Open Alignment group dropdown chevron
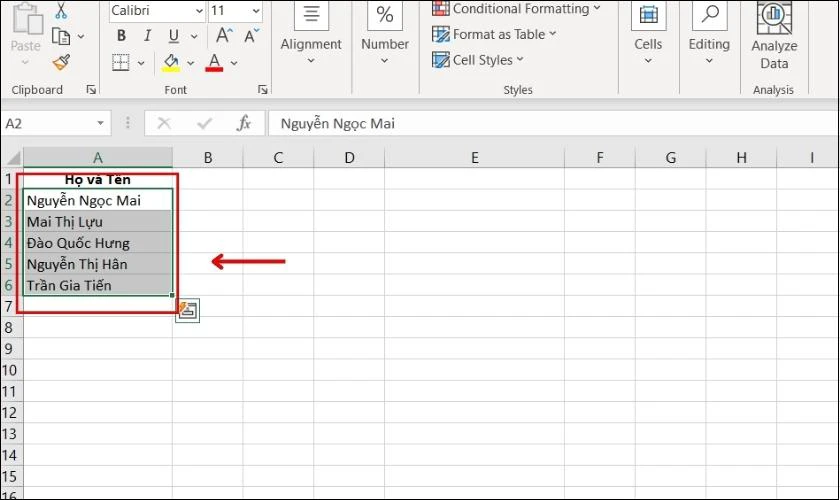This screenshot has height=500, width=840. [311, 61]
